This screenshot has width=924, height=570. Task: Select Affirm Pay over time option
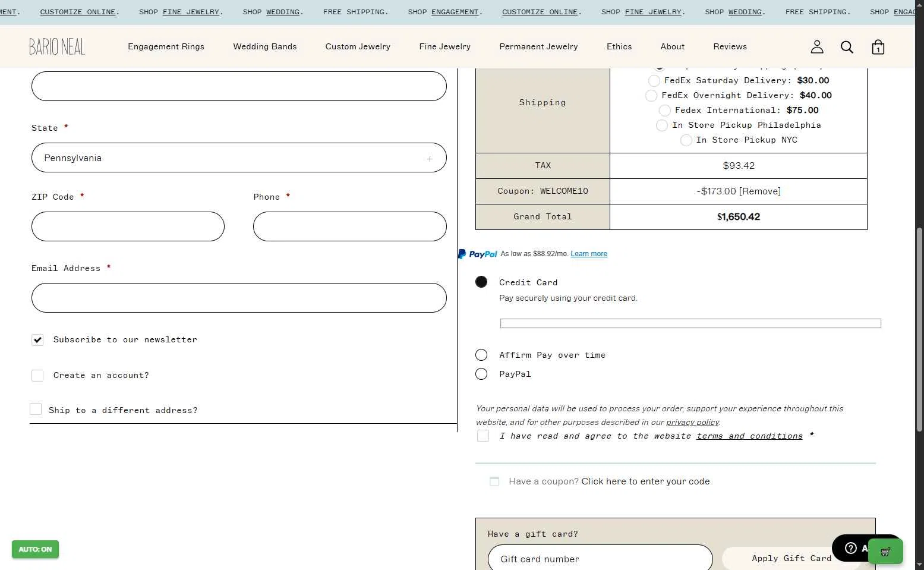(481, 355)
